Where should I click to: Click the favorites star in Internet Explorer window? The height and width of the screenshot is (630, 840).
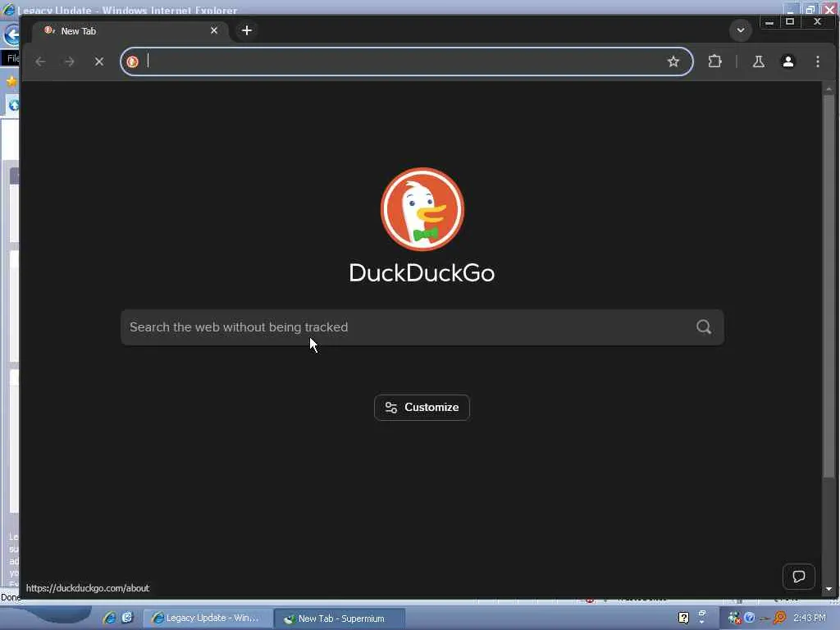click(11, 81)
